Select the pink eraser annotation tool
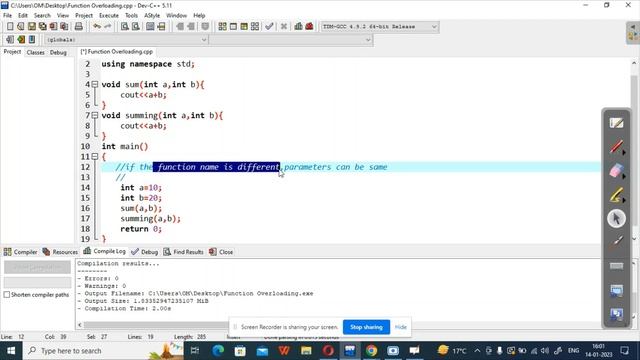The image size is (640, 360). (616, 171)
